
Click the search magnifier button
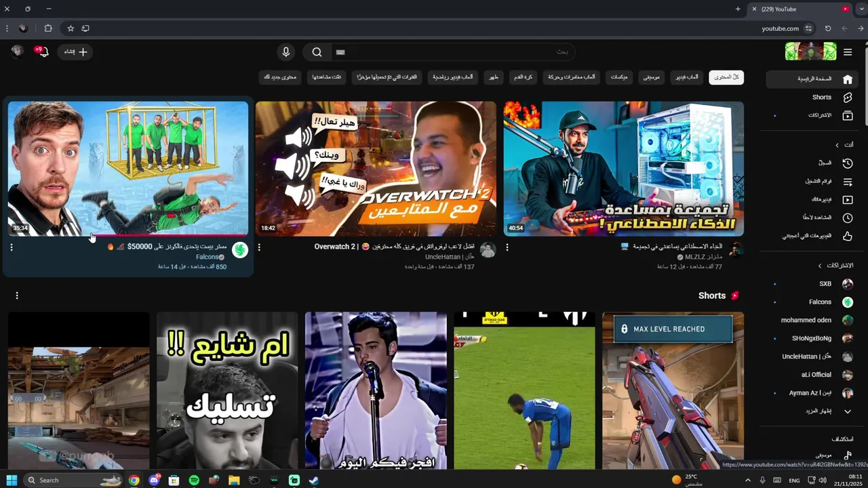pos(317,52)
